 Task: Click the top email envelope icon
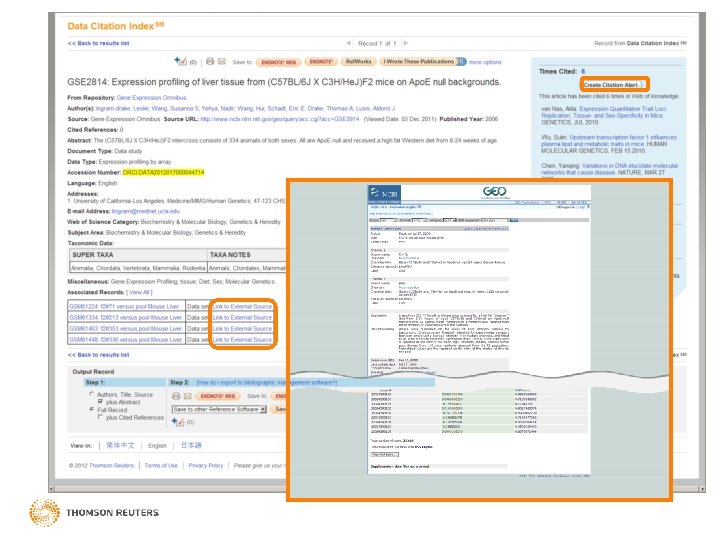click(x=222, y=61)
